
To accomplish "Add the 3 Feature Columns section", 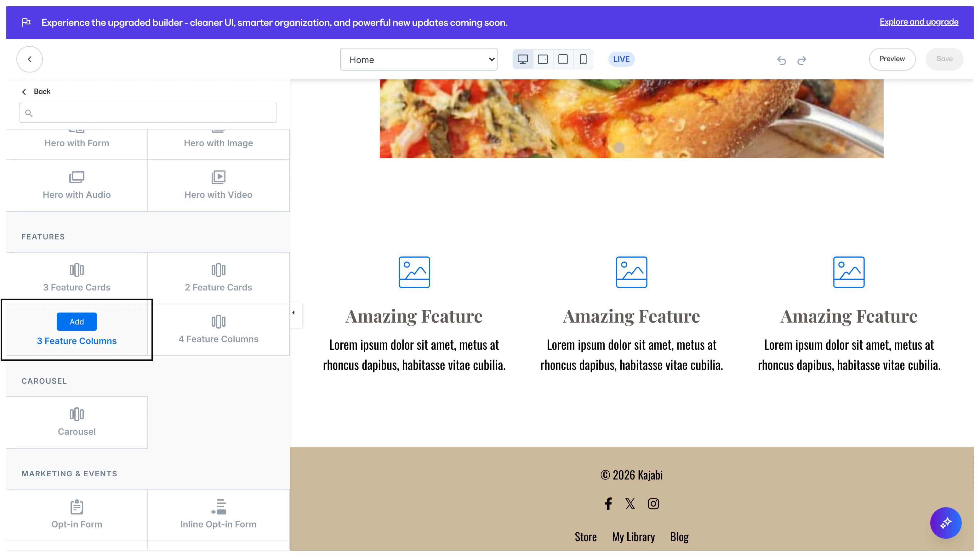I will [x=77, y=322].
